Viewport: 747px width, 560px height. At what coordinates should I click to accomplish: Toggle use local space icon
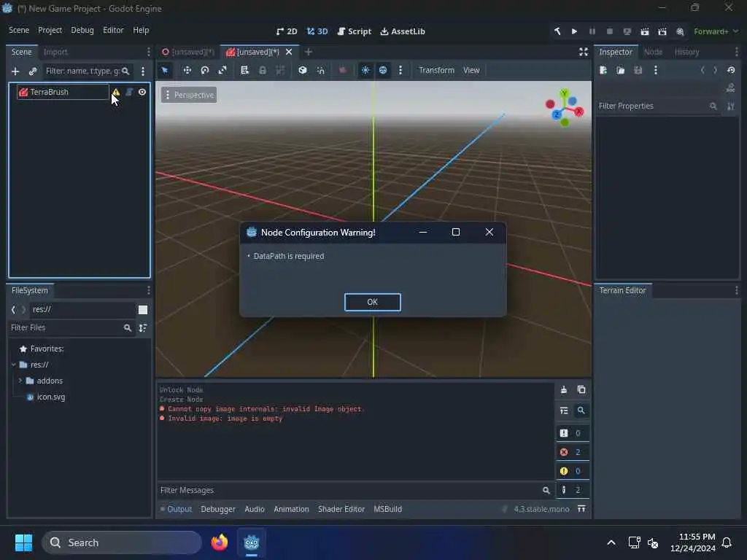[x=303, y=70]
